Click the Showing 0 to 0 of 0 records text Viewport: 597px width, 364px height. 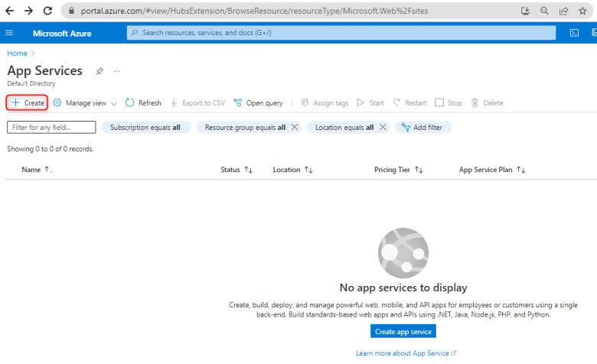[51, 149]
